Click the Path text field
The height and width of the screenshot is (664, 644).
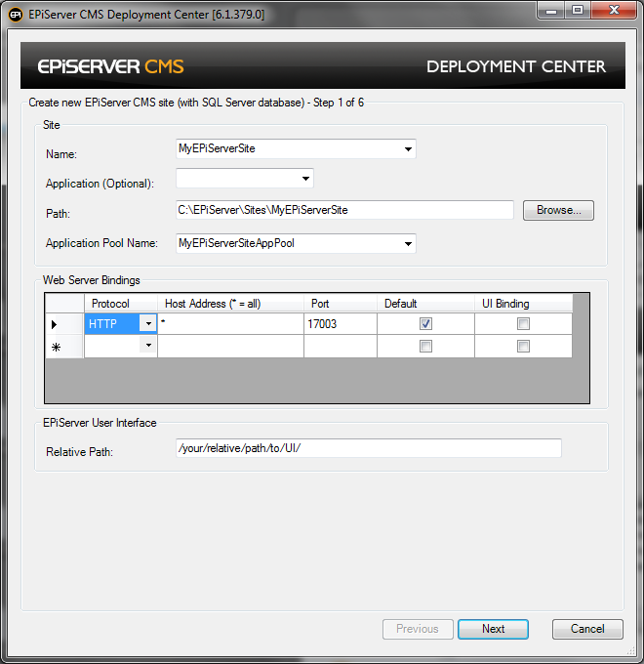pyautogui.click(x=343, y=210)
